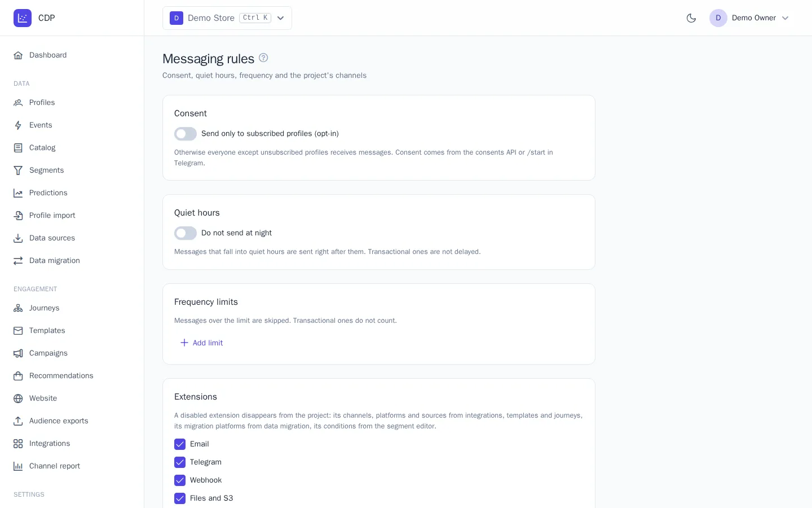This screenshot has width=812, height=508.
Task: Enable Send only to subscribed profiles toggle
Action: pos(186,134)
